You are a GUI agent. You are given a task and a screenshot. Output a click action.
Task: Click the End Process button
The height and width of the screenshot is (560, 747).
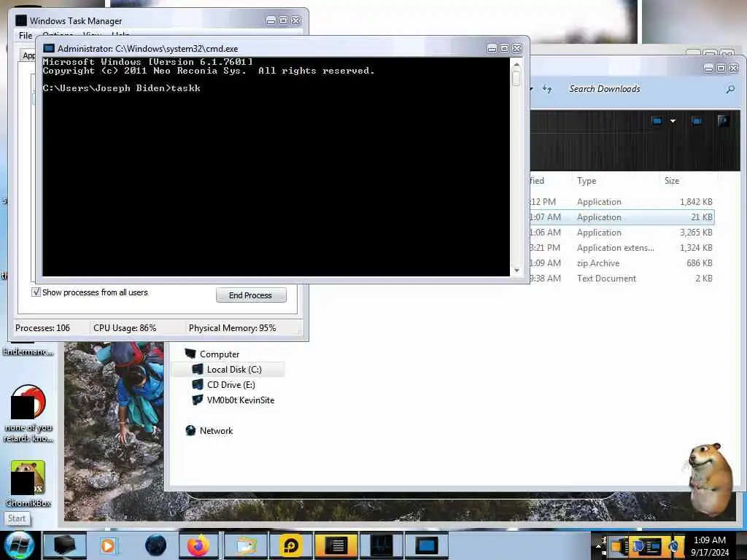251,295
